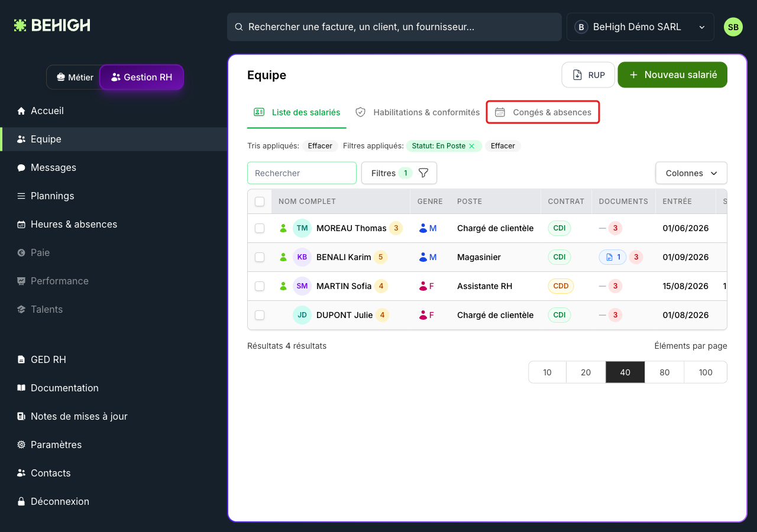This screenshot has height=532, width=757.
Task: Click the Nouveau salarié button
Action: pos(672,75)
